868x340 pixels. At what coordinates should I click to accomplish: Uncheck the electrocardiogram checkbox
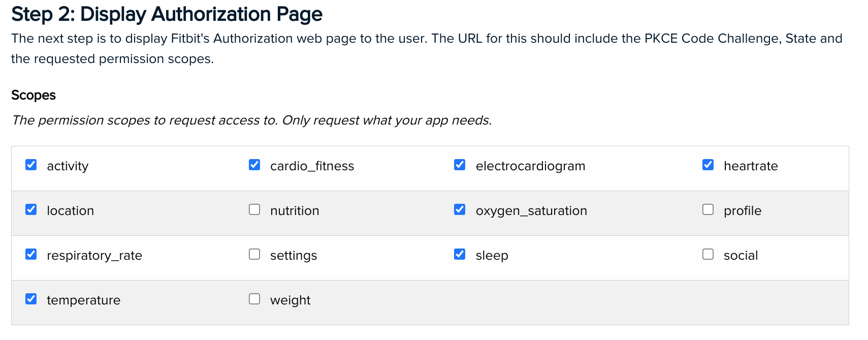coord(460,165)
